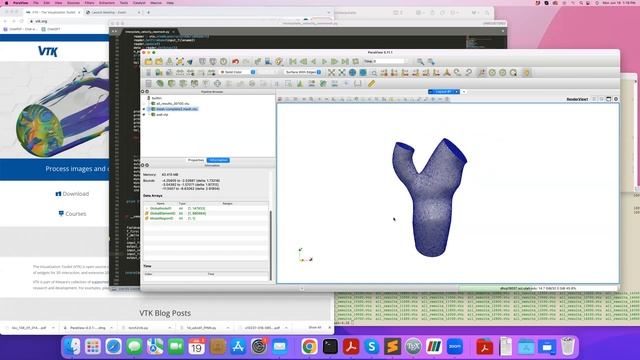Switch to the Properties tab

[x=196, y=160]
